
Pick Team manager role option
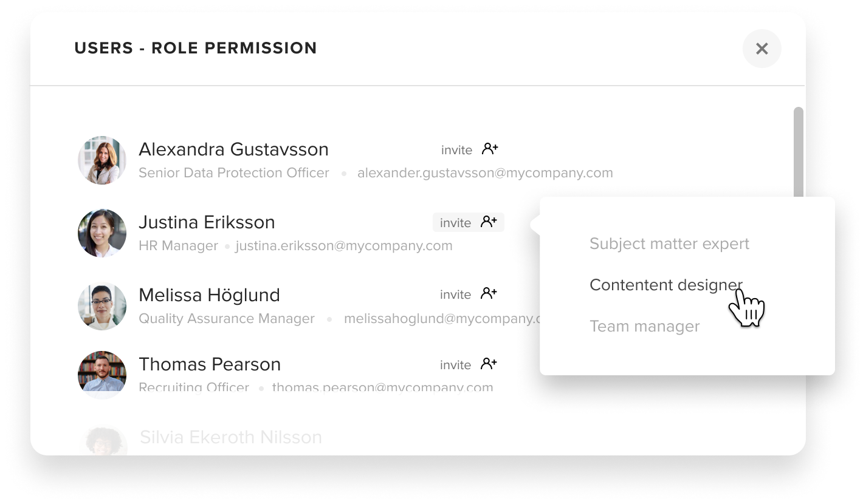(x=644, y=326)
